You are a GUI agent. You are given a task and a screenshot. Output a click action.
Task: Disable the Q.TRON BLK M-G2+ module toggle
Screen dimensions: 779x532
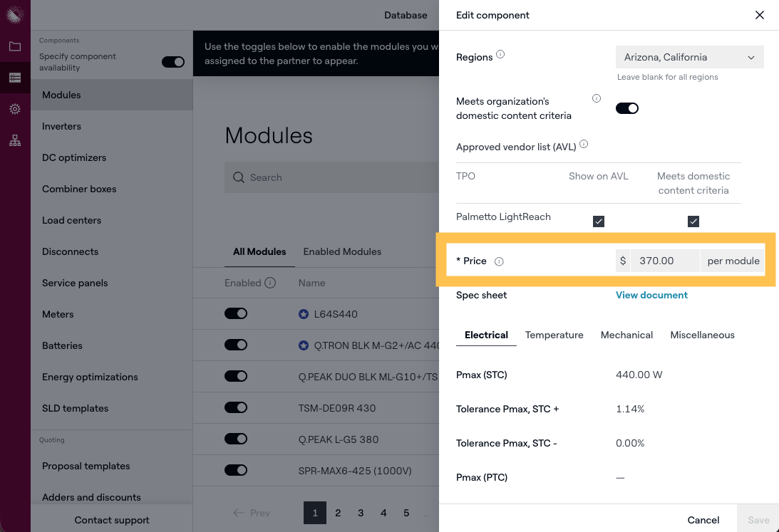(x=236, y=345)
